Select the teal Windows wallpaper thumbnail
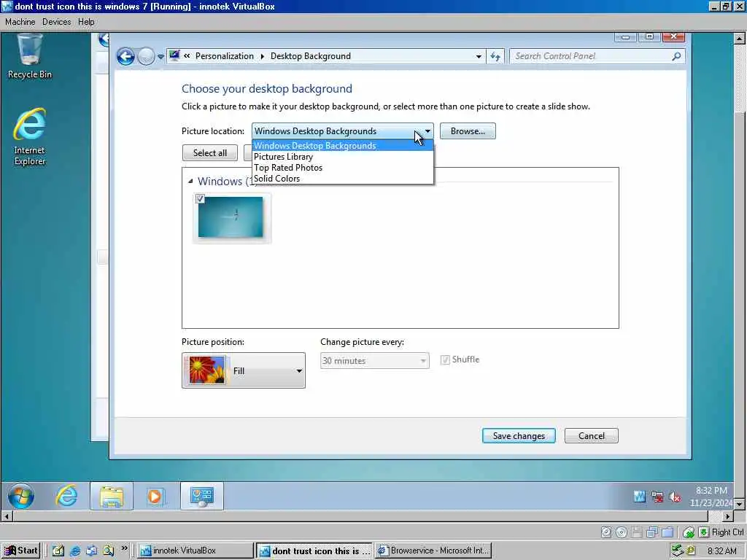The height and width of the screenshot is (560, 747). (231, 217)
